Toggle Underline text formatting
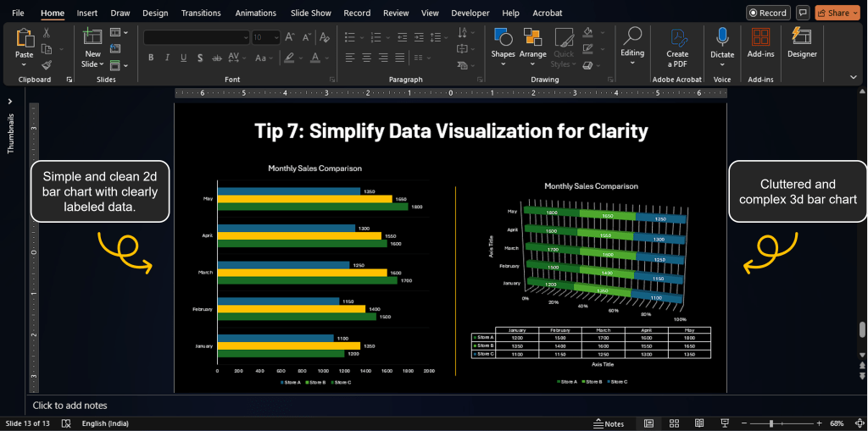This screenshot has width=868, height=431. (x=185, y=58)
